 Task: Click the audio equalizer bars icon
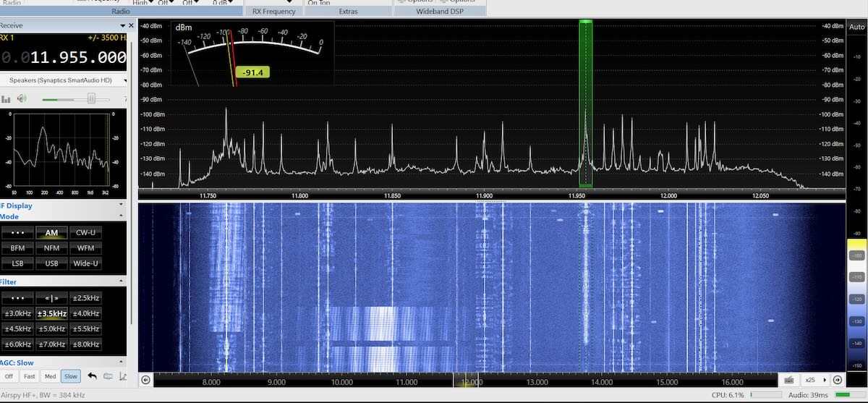(x=6, y=99)
